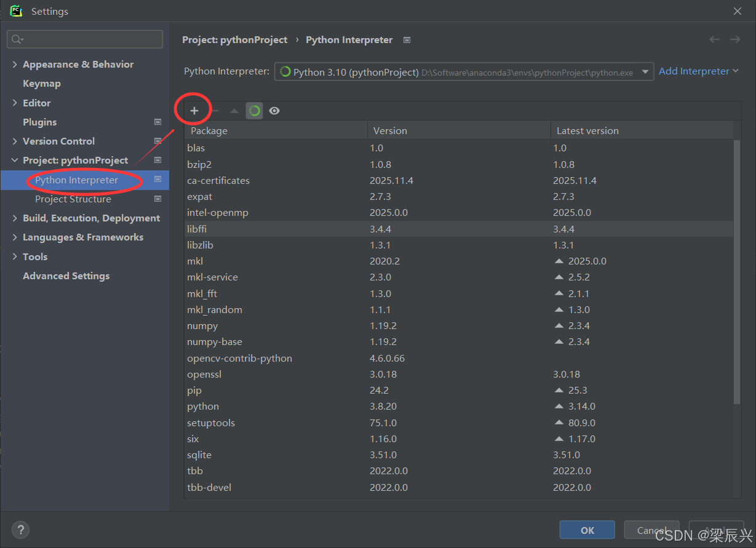Expand the Version Control section
The width and height of the screenshot is (756, 548).
[x=15, y=141]
